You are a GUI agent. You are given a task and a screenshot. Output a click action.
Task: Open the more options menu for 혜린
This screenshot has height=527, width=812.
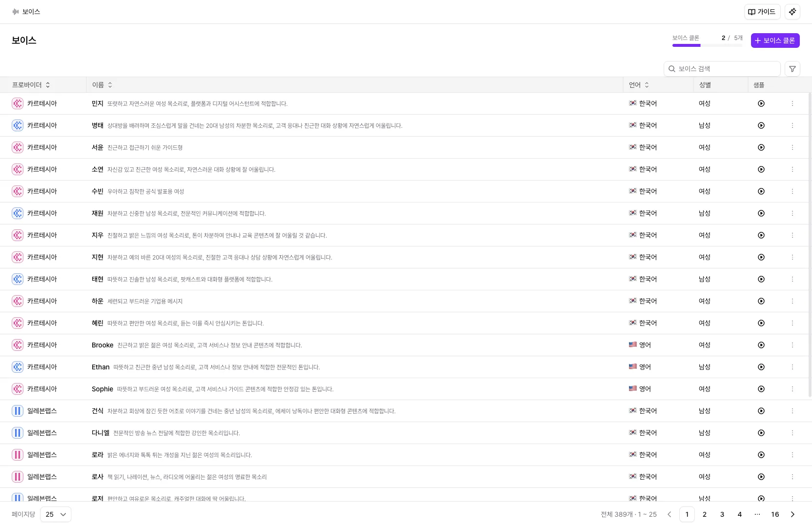coord(792,323)
